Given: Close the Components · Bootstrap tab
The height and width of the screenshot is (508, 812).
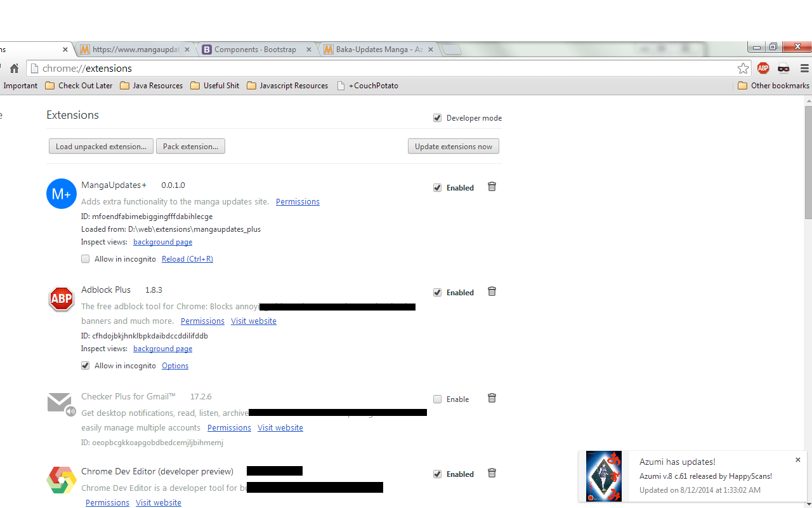Looking at the screenshot, I should [309, 50].
